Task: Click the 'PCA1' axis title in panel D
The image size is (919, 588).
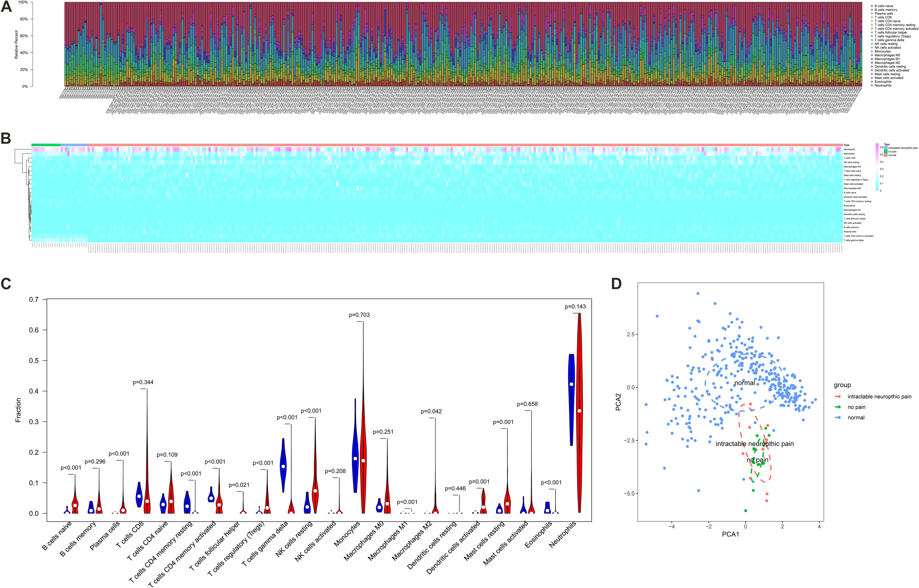Action: (x=730, y=534)
